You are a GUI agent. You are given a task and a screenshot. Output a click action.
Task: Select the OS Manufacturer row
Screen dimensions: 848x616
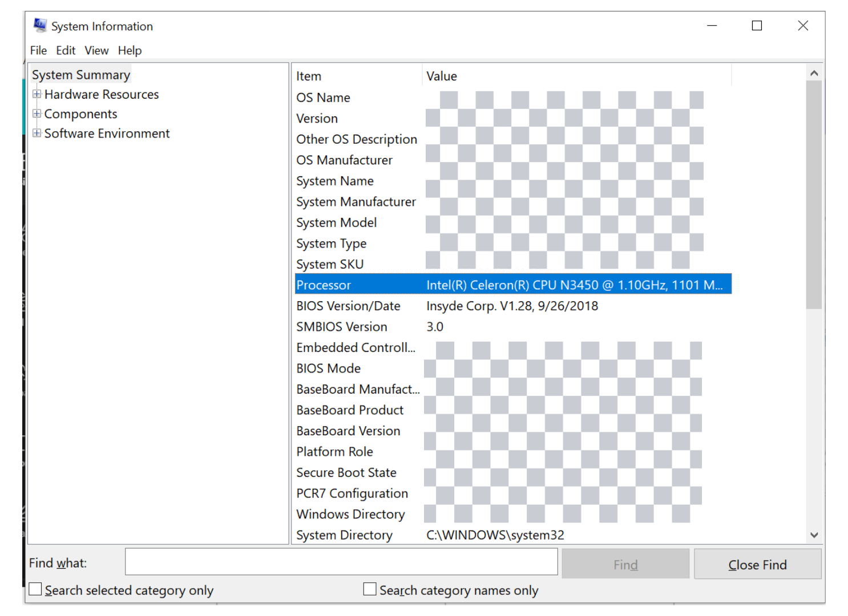click(x=513, y=160)
